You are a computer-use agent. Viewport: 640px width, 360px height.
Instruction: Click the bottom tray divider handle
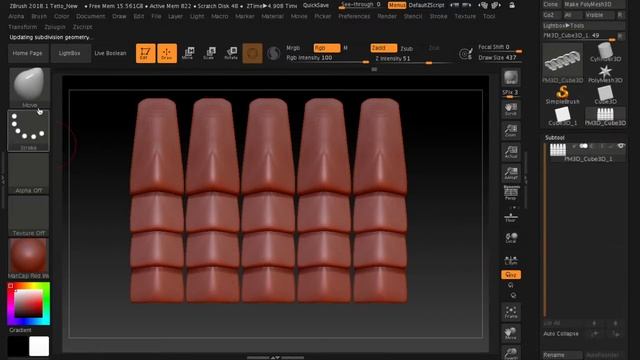click(275, 358)
